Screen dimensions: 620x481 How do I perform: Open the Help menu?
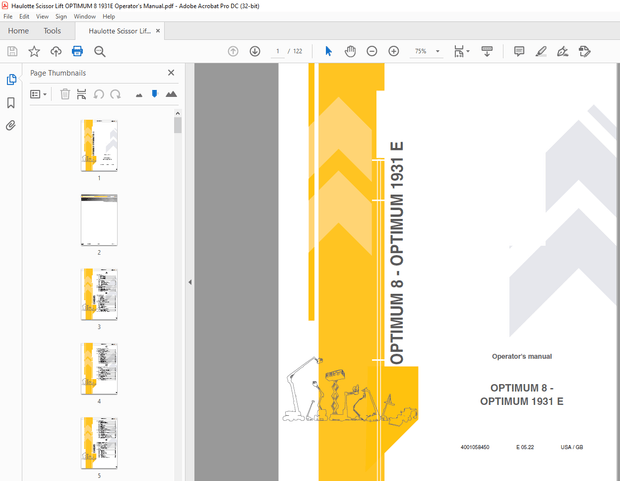(109, 17)
